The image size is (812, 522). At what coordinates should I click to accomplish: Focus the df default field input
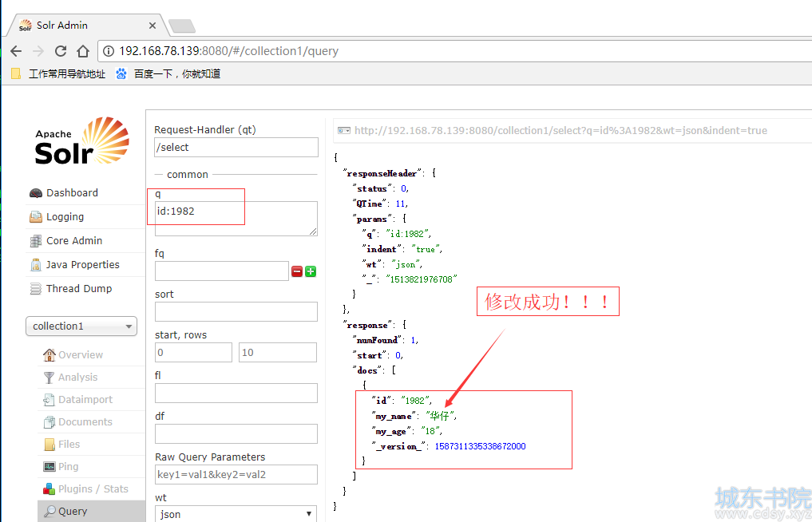pyautogui.click(x=236, y=433)
